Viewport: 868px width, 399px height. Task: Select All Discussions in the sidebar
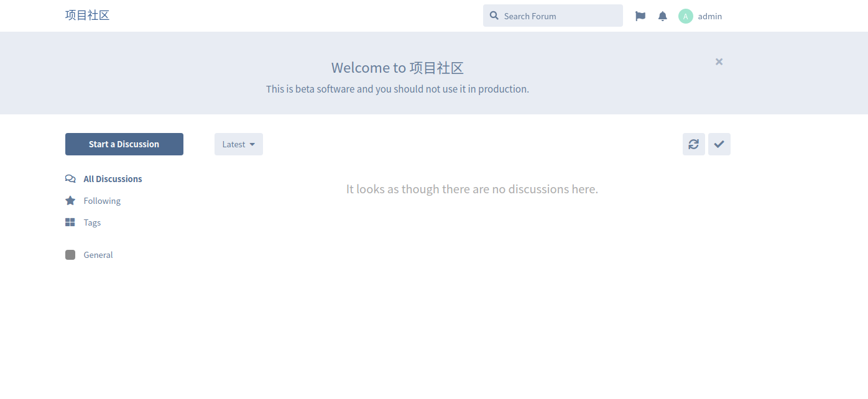click(113, 179)
